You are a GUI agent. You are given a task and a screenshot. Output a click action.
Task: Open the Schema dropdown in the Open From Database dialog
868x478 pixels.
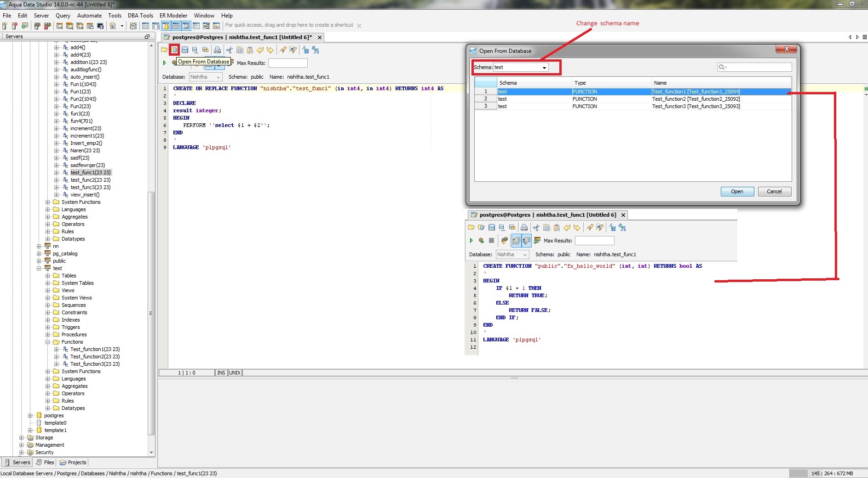click(x=544, y=68)
